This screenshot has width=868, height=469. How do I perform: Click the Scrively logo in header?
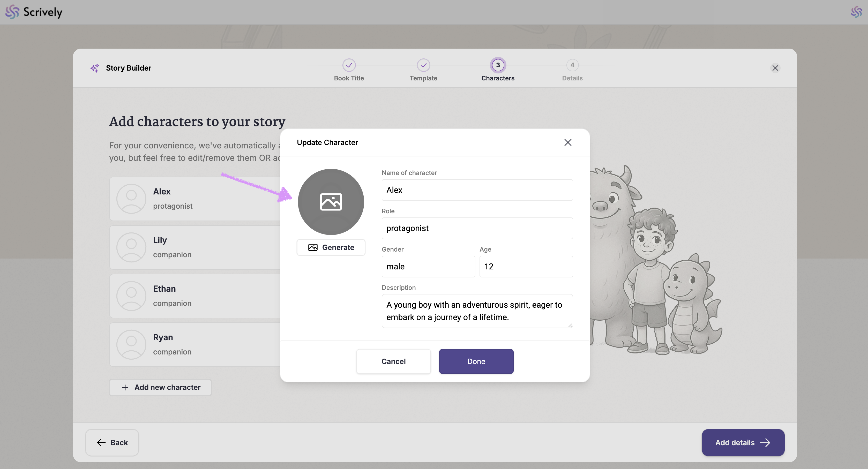(x=34, y=12)
